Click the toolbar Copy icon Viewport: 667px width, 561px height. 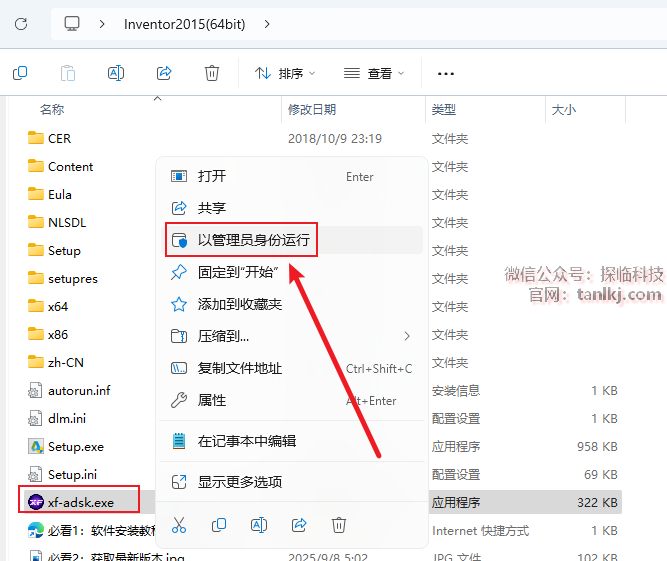20,73
